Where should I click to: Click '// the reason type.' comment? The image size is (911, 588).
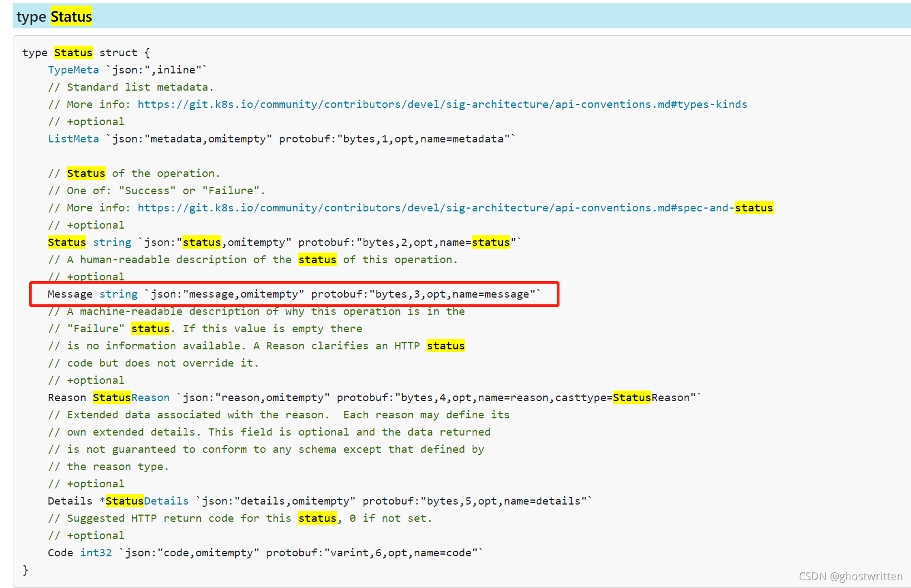[x=108, y=466]
